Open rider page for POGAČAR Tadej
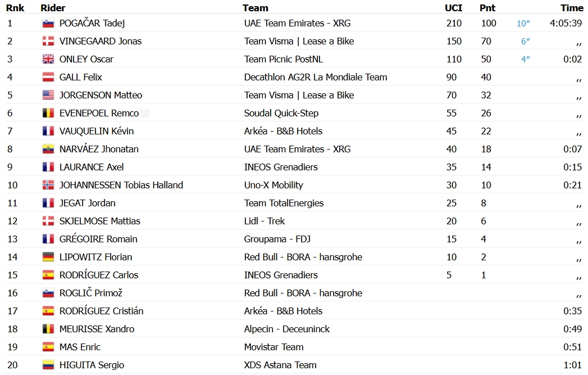 pos(92,23)
